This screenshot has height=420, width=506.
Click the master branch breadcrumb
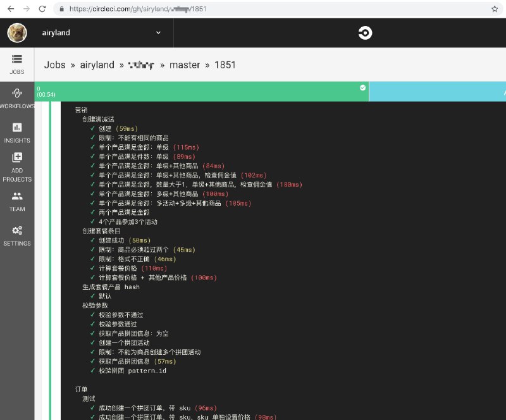pos(184,65)
